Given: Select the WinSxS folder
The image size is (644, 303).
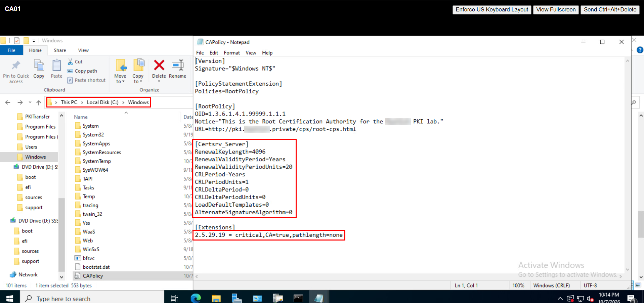Looking at the screenshot, I should [x=91, y=249].
